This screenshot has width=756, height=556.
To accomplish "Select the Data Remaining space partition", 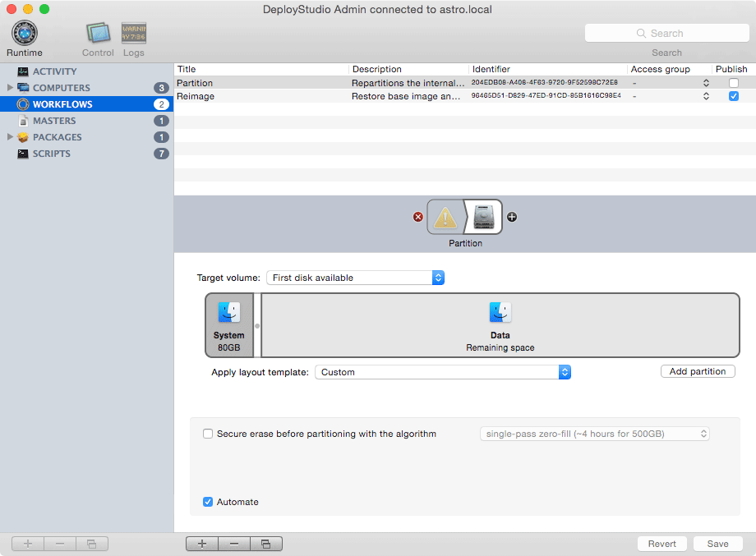I will pyautogui.click(x=500, y=325).
